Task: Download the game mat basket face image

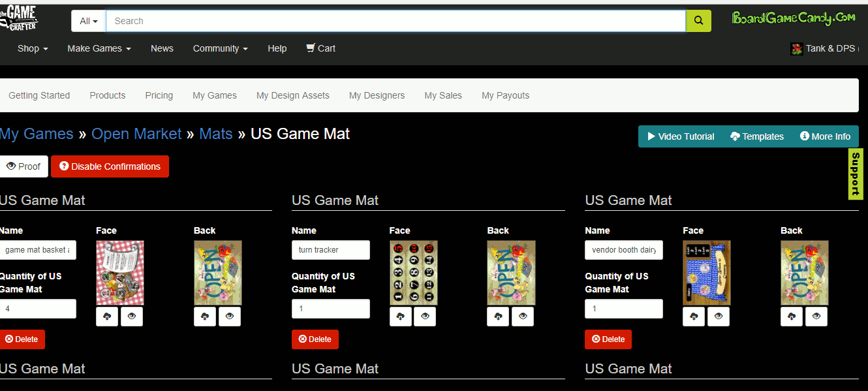Action: tap(107, 316)
